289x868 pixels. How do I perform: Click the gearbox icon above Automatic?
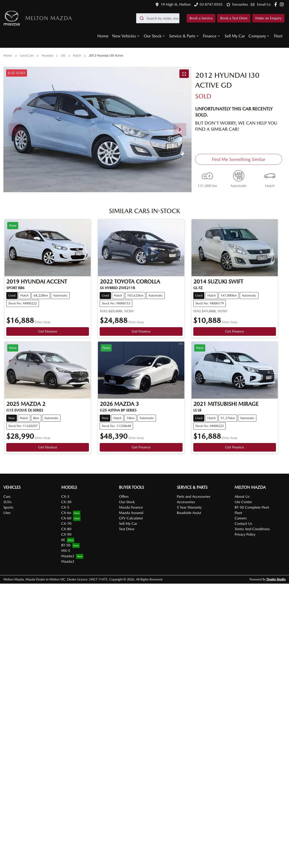[239, 176]
